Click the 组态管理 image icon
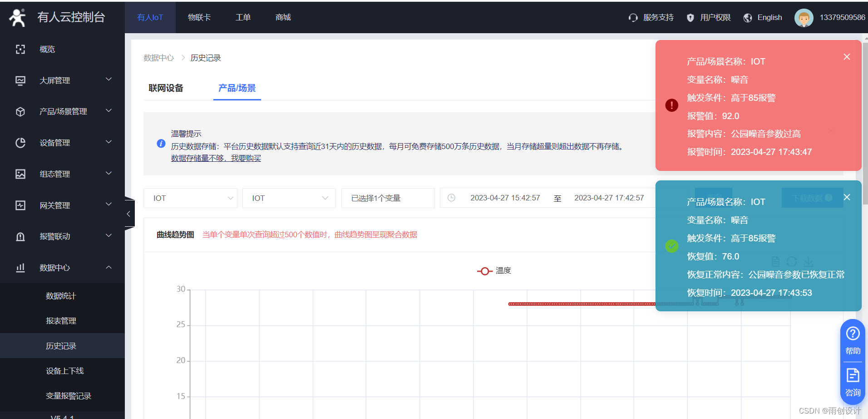The width and height of the screenshot is (868, 419). click(x=20, y=174)
